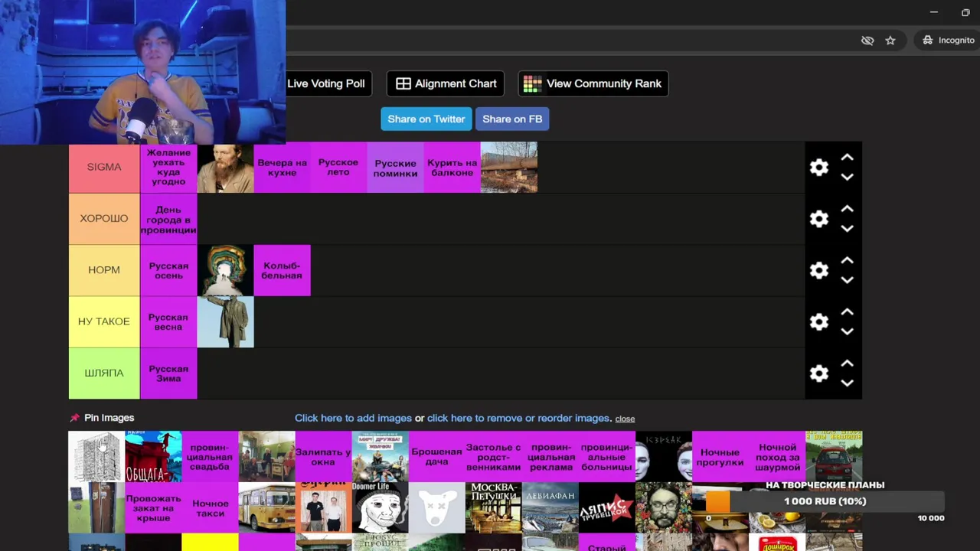Select 'Вечера на кухне' tile

(282, 167)
